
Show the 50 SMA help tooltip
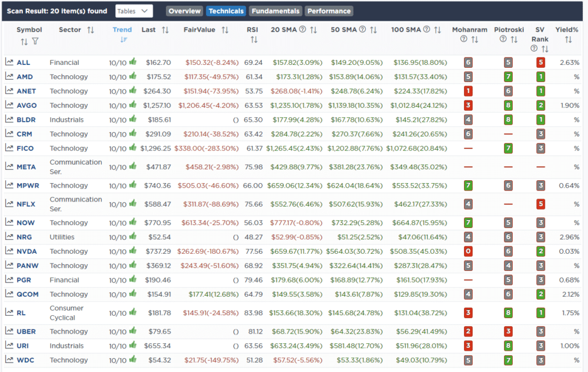[362, 29]
